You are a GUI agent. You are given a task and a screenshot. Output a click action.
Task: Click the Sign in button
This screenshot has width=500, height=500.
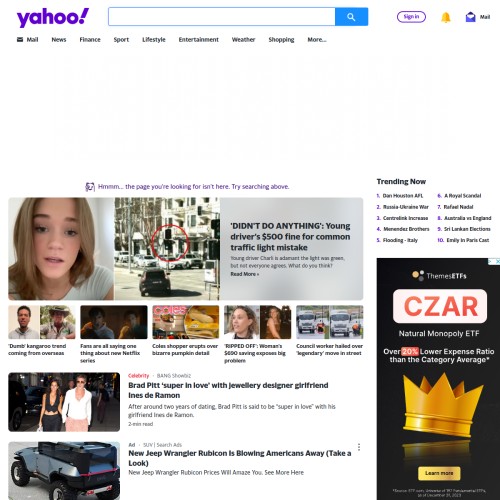[x=411, y=17]
